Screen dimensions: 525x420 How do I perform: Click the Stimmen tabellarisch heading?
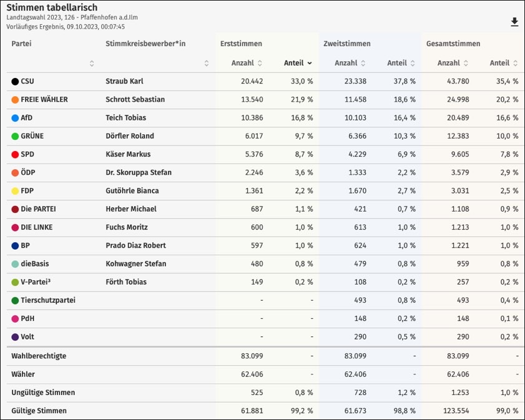click(52, 7)
